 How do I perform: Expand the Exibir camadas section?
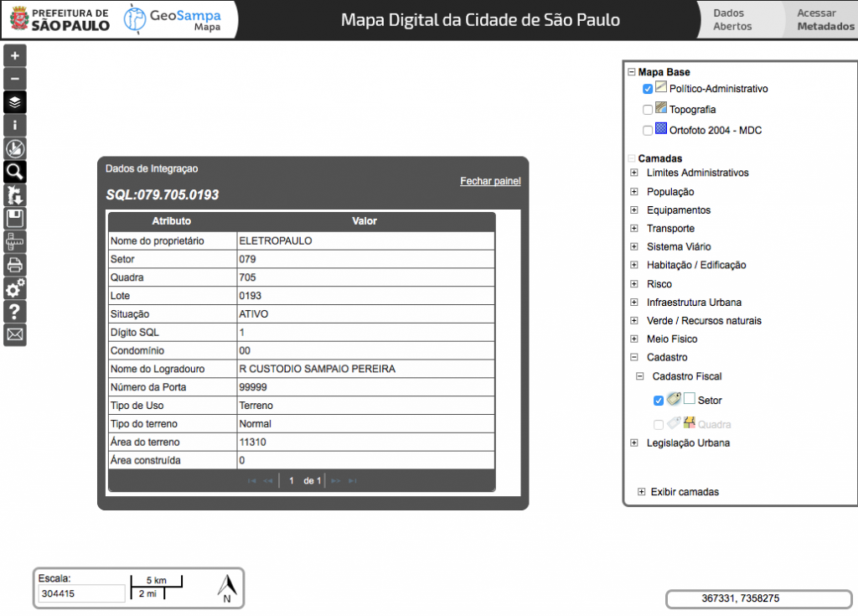point(641,492)
